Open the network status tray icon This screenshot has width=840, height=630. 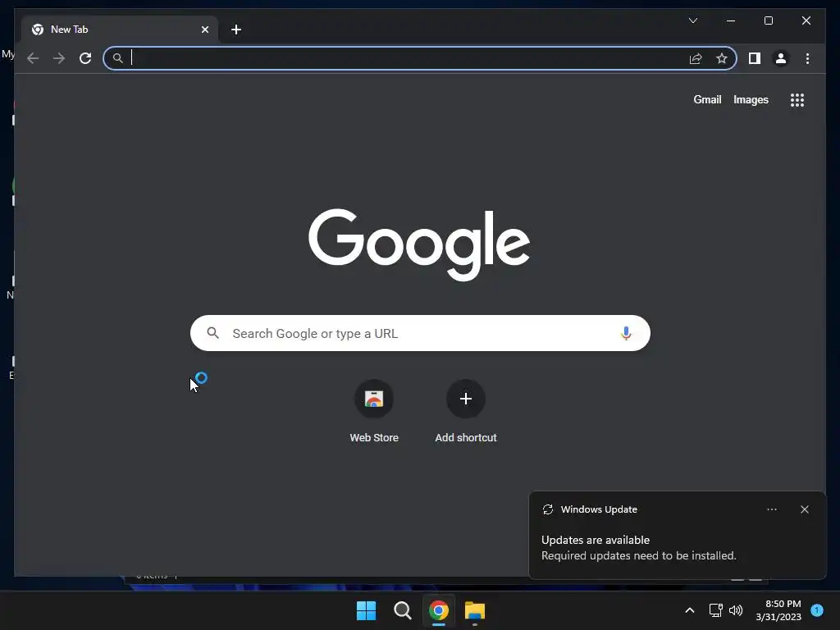[715, 610]
